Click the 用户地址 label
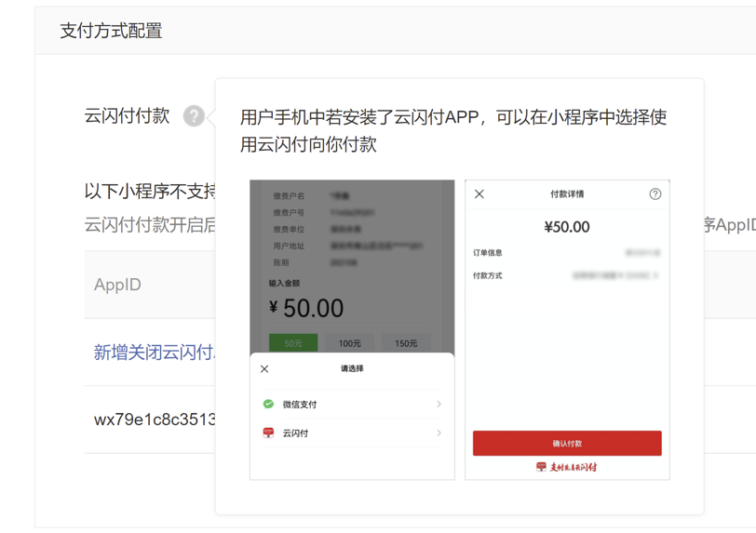 [289, 246]
